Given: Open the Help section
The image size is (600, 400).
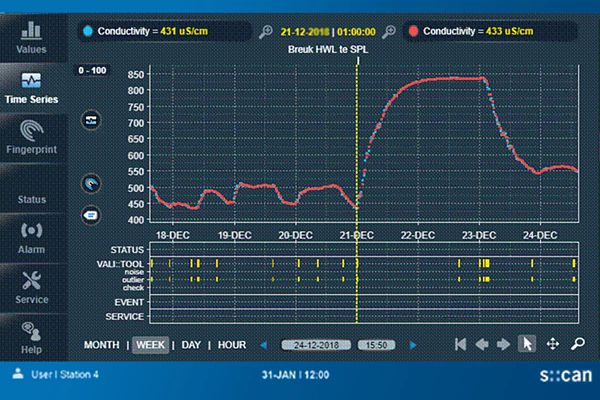Looking at the screenshot, I should (31, 337).
